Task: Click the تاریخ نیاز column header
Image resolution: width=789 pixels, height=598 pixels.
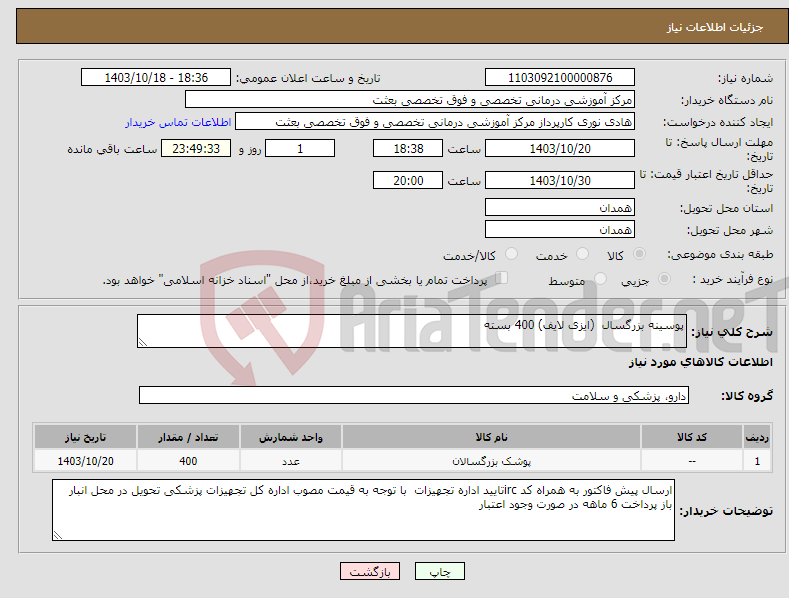Action: 85,437
